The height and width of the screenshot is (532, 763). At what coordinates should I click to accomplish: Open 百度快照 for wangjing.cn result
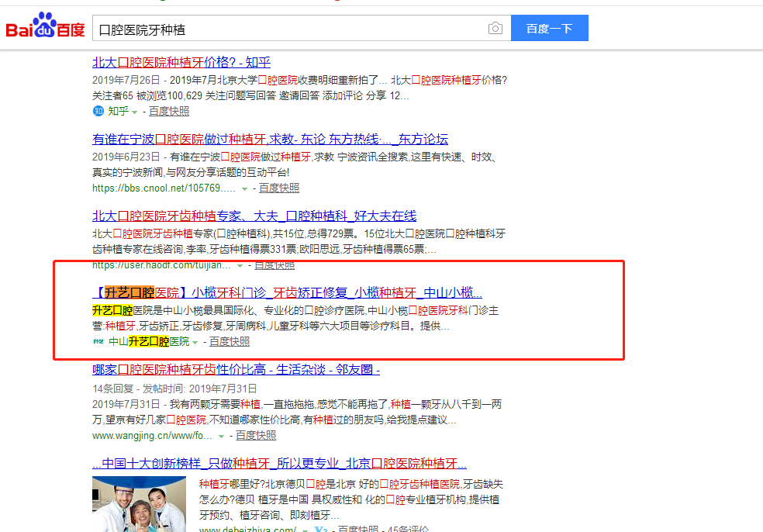[x=255, y=436]
